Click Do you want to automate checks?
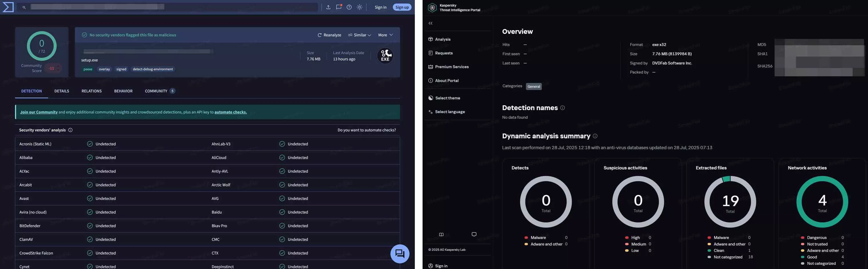 366,130
